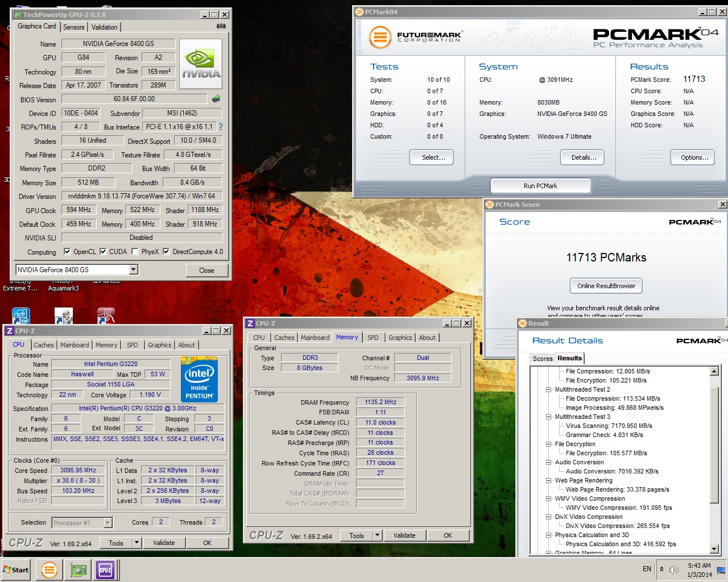Click OK button in CPU-Z Memory window
Image resolution: width=728 pixels, height=582 pixels.
point(448,535)
